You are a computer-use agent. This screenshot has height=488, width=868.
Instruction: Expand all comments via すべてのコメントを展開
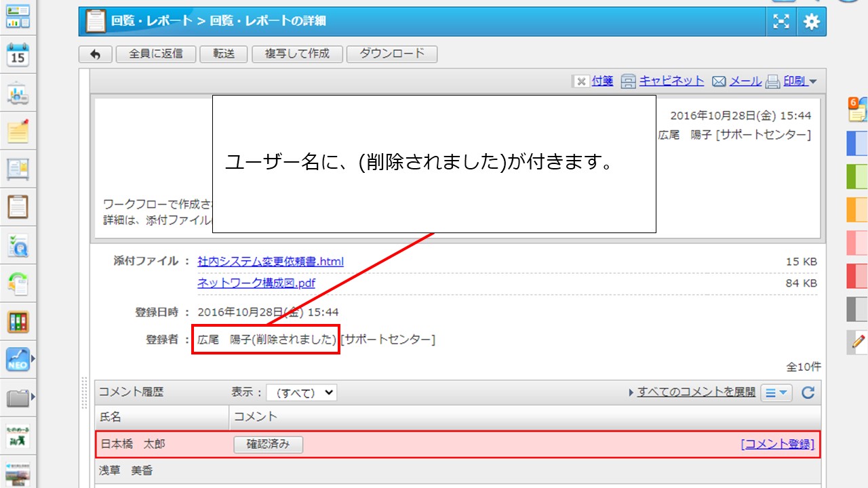(696, 392)
